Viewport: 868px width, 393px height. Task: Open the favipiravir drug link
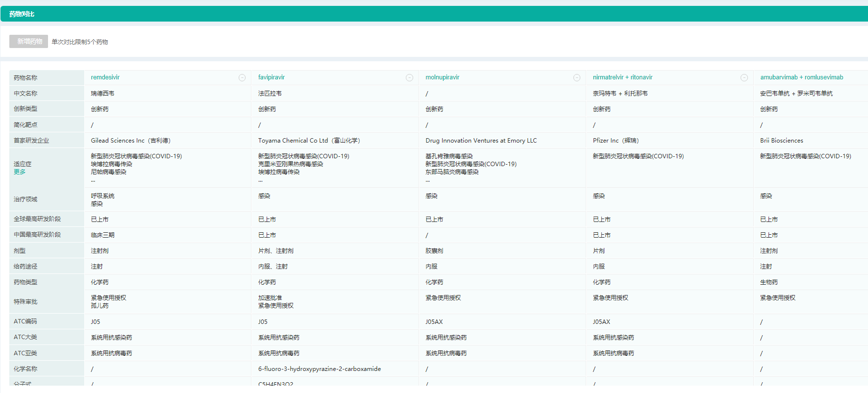tap(272, 77)
